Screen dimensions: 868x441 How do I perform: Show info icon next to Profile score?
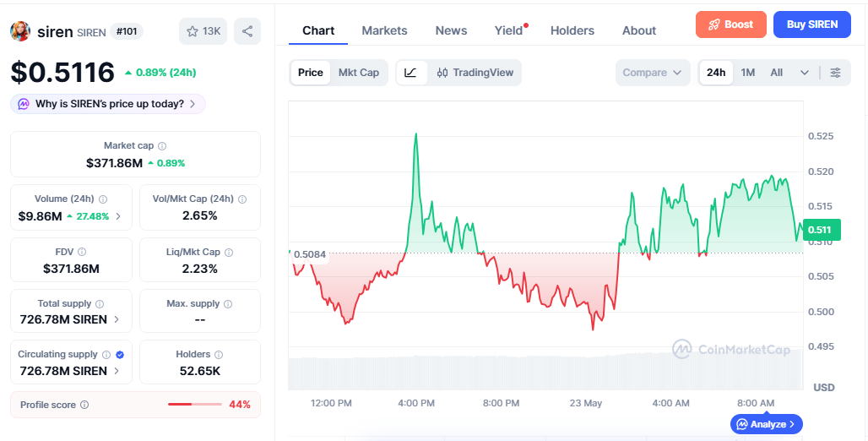coord(84,405)
